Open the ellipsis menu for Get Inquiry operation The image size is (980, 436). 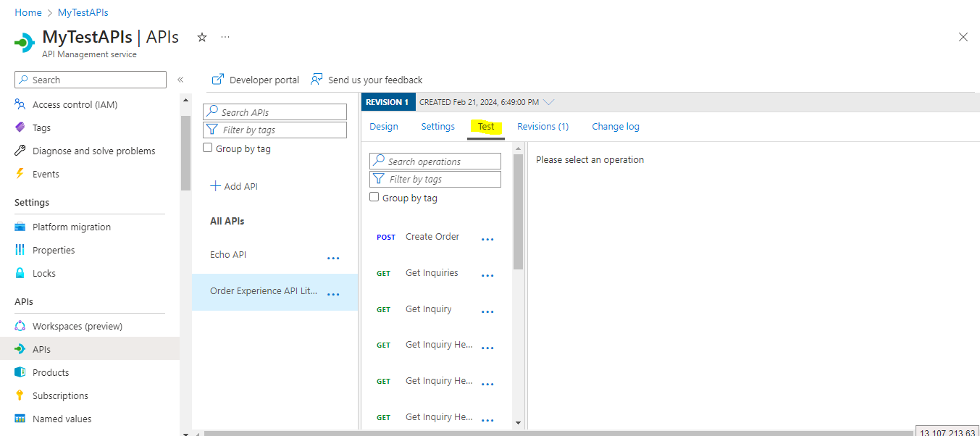pyautogui.click(x=488, y=312)
